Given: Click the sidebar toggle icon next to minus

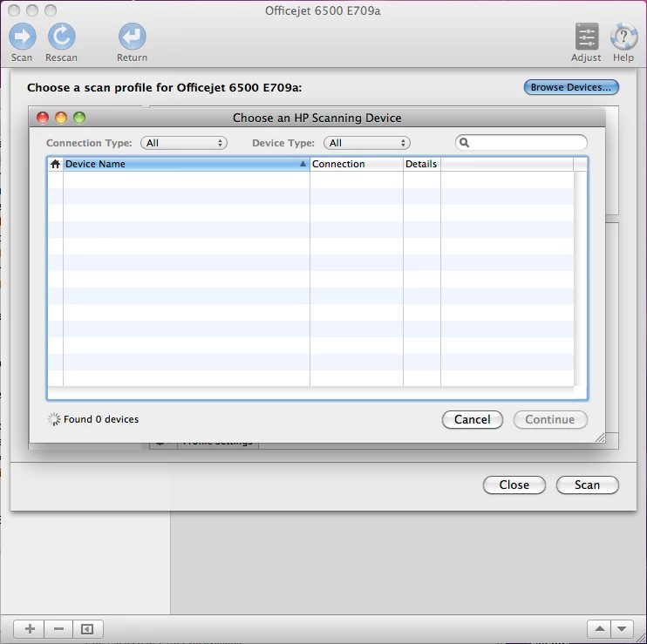Looking at the screenshot, I should click(87, 629).
